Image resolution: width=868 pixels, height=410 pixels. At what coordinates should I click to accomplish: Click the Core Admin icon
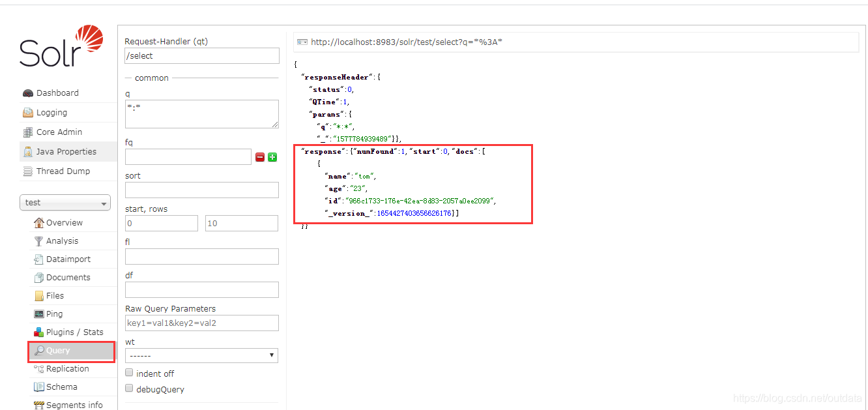pyautogui.click(x=28, y=132)
